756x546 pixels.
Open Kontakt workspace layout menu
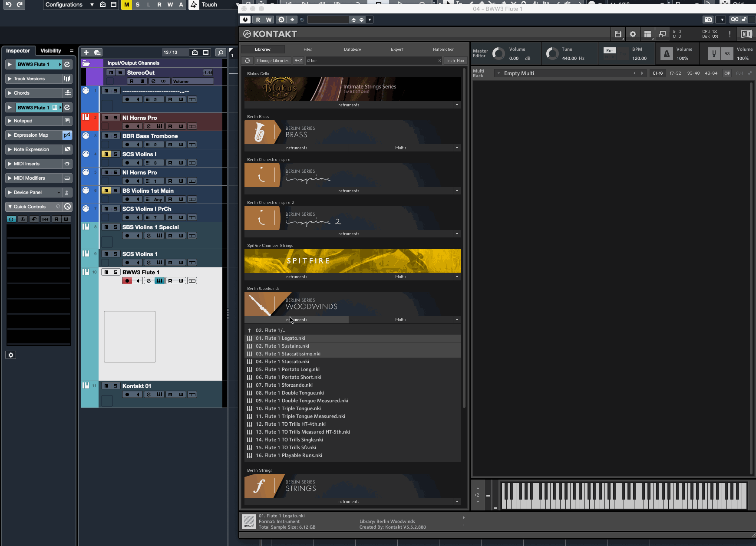pos(647,34)
